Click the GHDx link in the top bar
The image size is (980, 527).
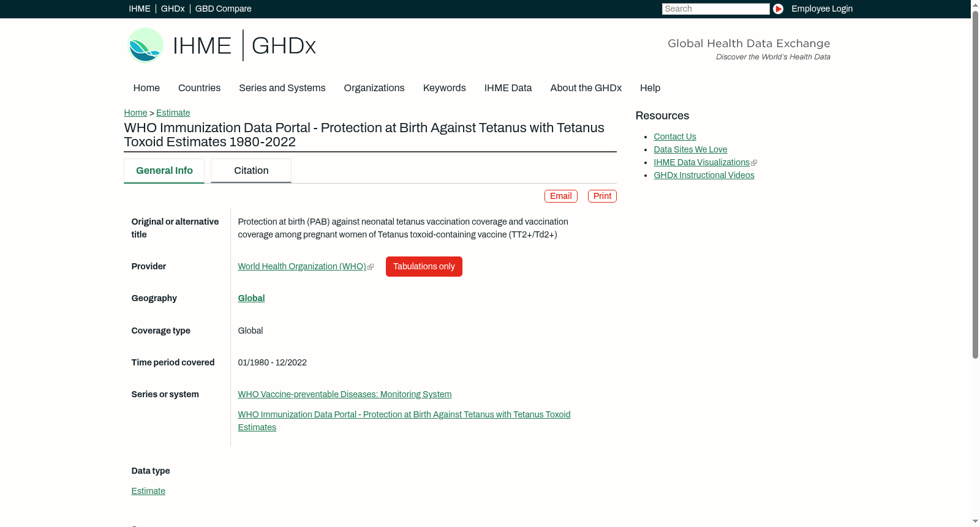173,9
